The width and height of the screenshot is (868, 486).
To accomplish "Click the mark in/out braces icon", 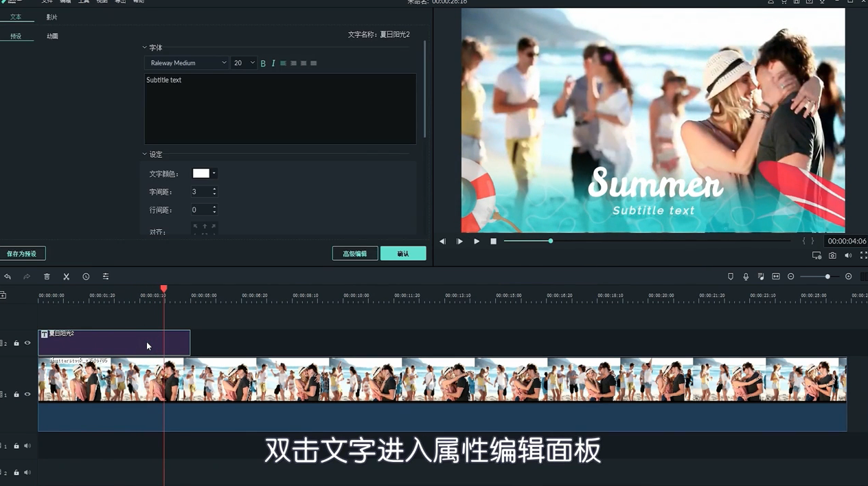I will point(808,242).
